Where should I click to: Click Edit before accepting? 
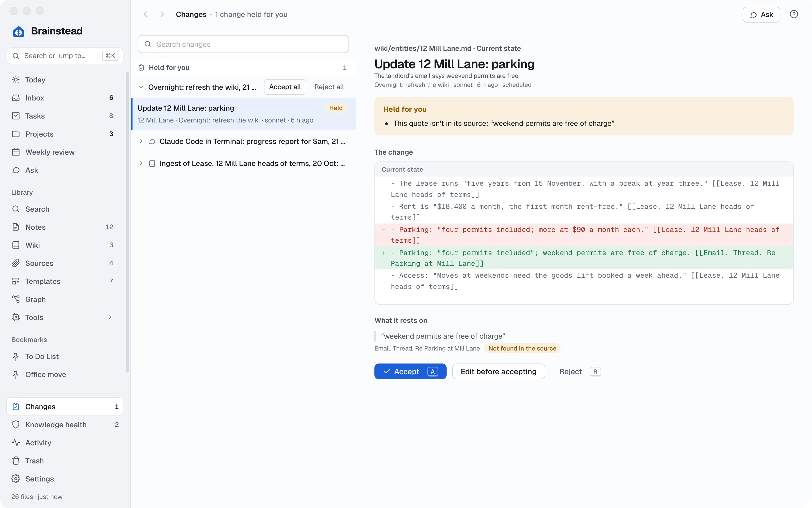point(498,371)
